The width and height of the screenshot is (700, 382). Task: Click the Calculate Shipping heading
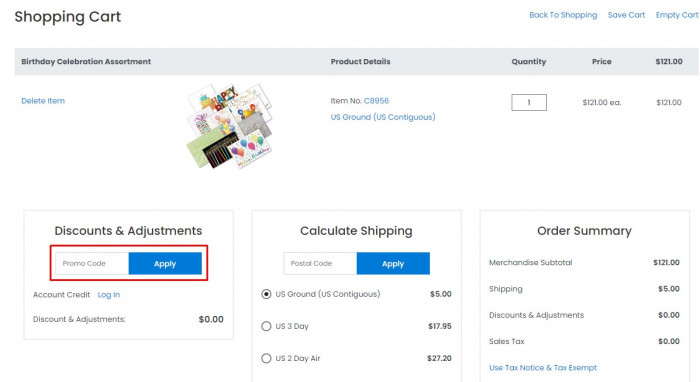(356, 231)
